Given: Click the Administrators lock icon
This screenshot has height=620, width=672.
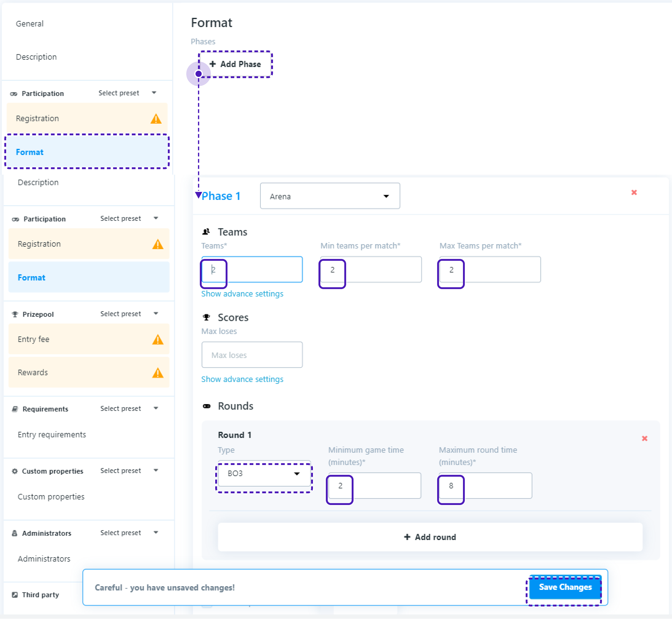Looking at the screenshot, I should 15,533.
